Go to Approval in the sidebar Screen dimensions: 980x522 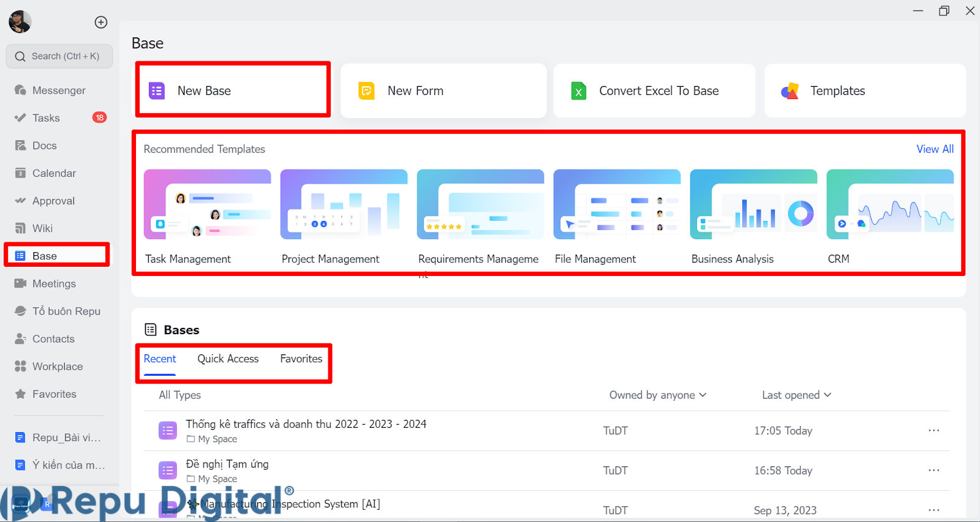pyautogui.click(x=53, y=201)
